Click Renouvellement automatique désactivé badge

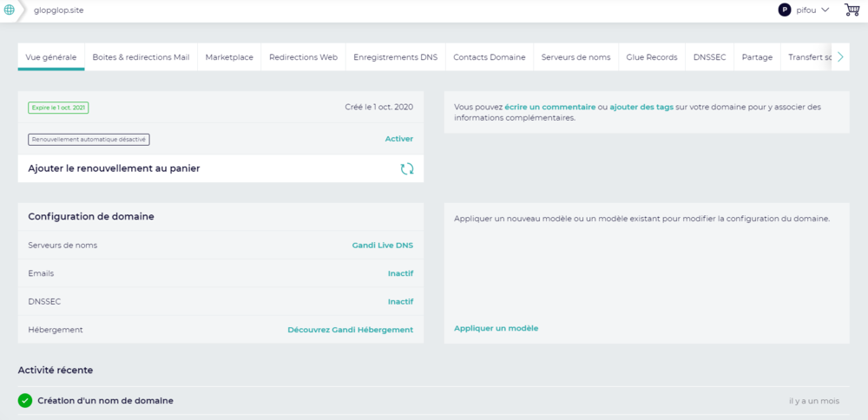tap(89, 140)
